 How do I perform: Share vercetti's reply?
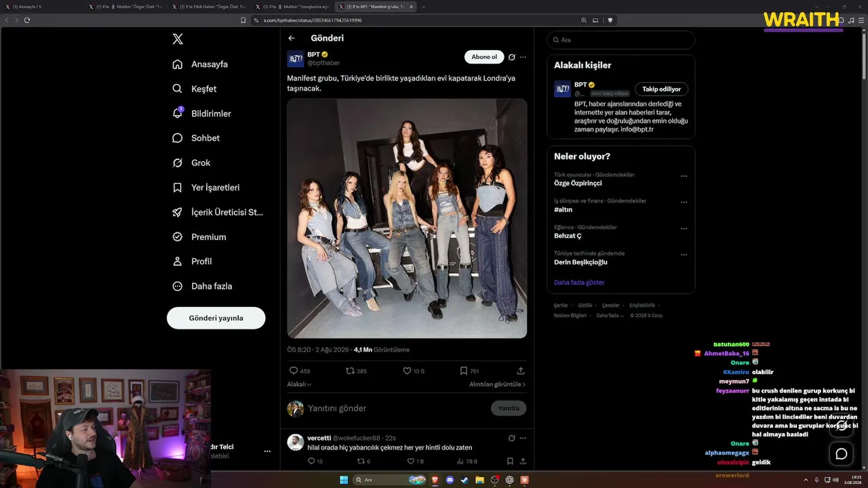click(523, 461)
